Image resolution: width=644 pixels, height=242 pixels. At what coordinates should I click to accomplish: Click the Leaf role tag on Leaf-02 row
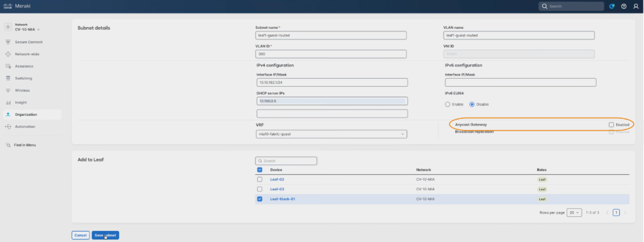542,179
